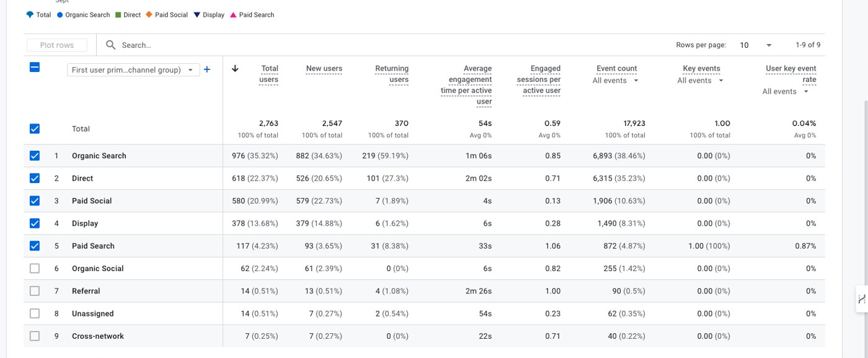Select the Organic Social row label
The width and height of the screenshot is (868, 358).
click(98, 268)
